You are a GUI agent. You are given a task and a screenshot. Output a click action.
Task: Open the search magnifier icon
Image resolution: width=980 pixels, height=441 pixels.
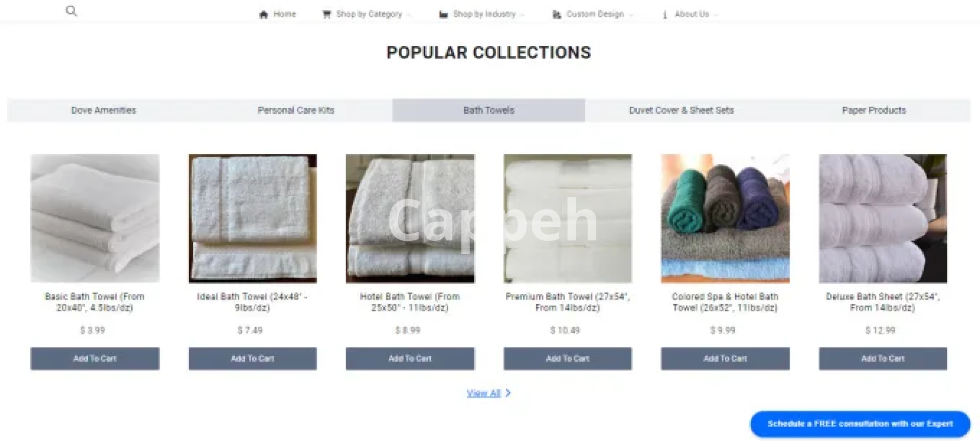(71, 11)
